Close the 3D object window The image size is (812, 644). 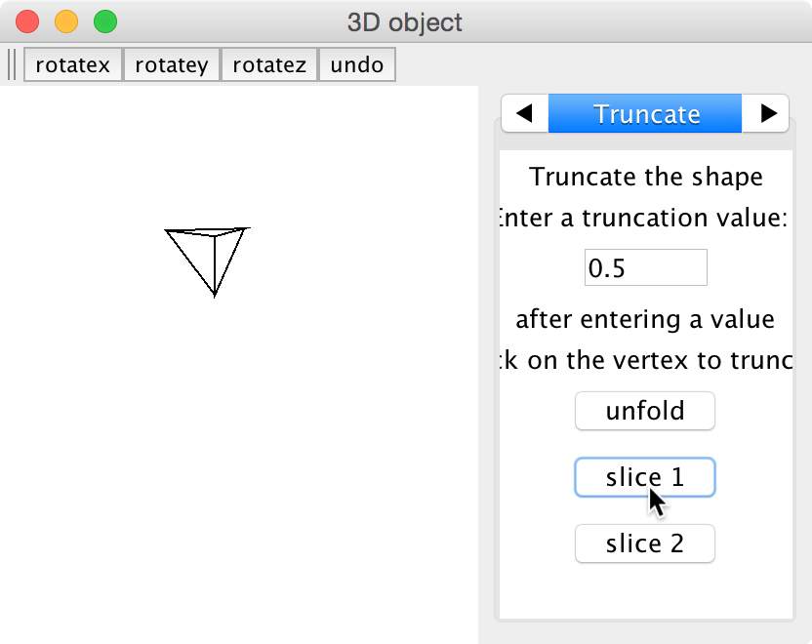[x=27, y=20]
